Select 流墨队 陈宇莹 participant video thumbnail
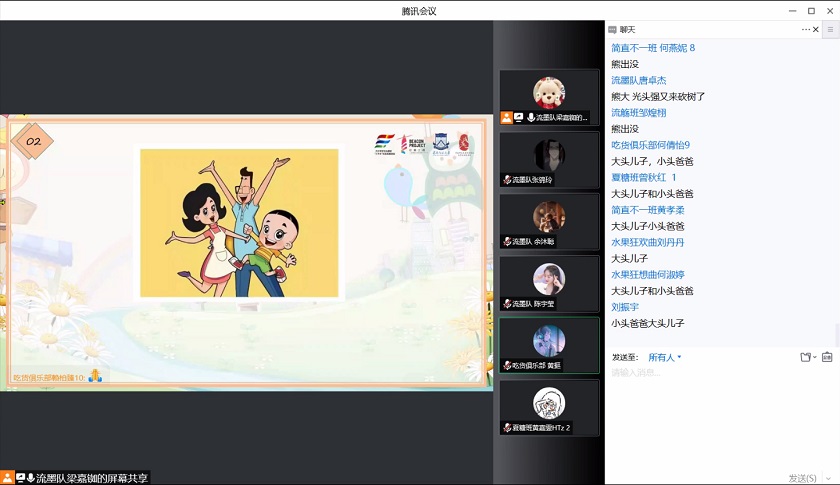This screenshot has width=840, height=485. coord(549,284)
